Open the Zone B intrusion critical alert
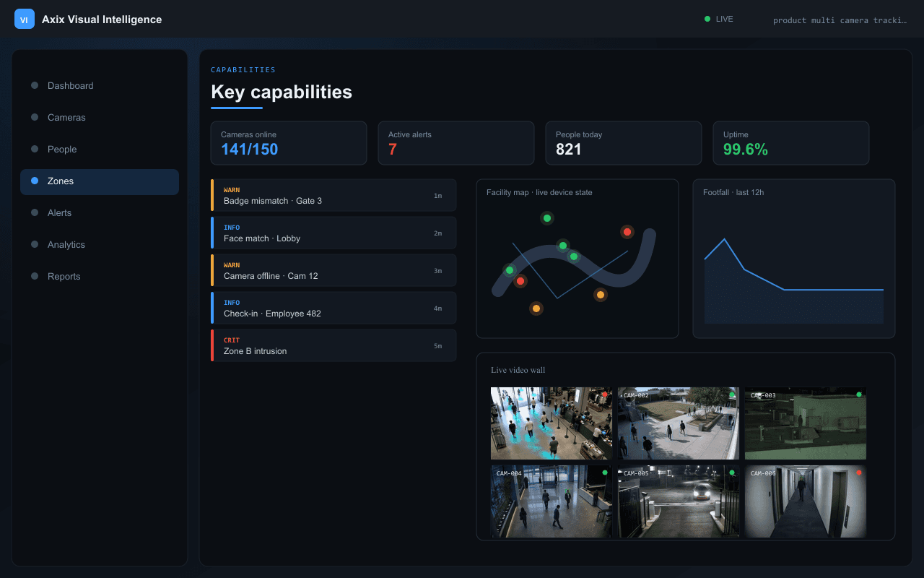Screen dimensions: 924x578 tap(334, 345)
